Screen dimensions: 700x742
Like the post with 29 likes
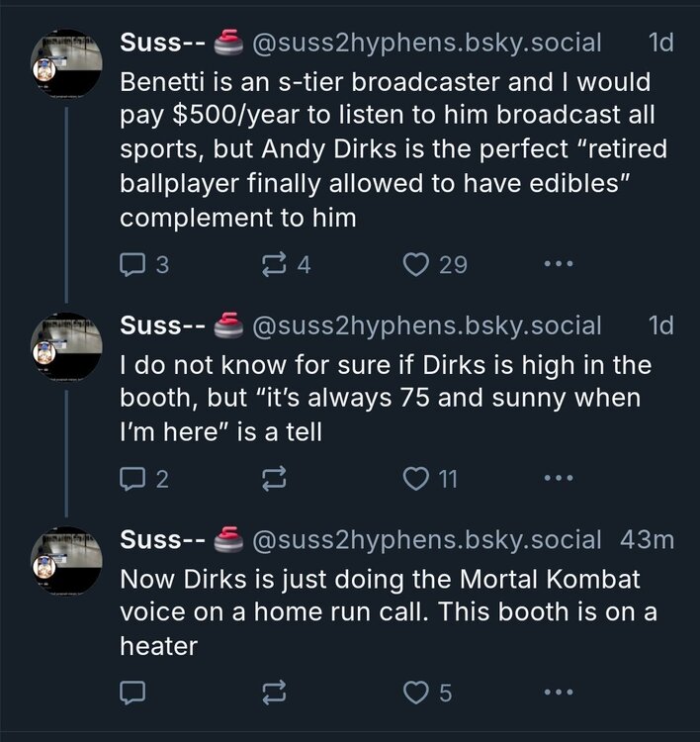(418, 264)
